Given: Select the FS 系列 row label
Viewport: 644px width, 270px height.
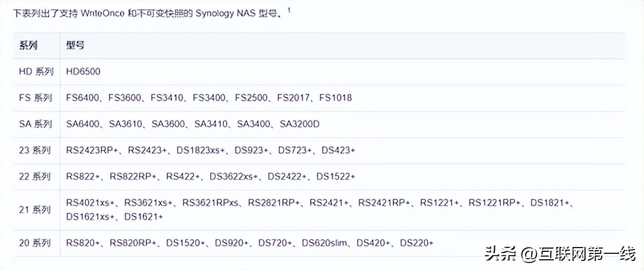Looking at the screenshot, I should [35, 97].
